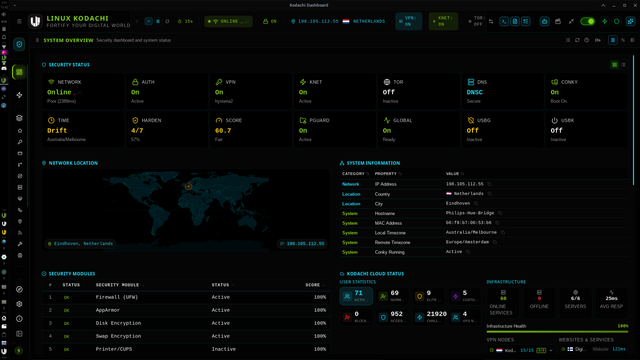
Task: Click the cyan network nodes icon top right
Action: [x=631, y=21]
